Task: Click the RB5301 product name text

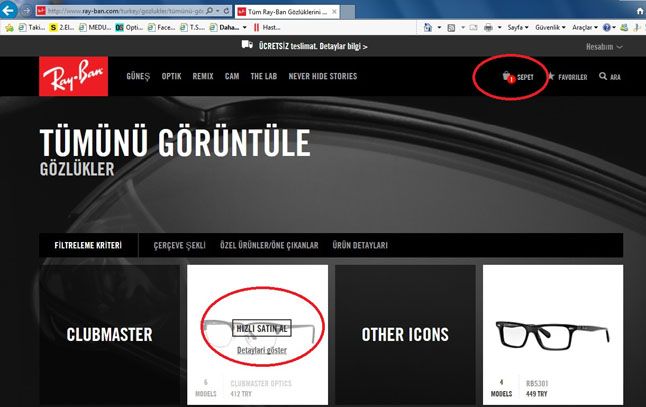Action: tap(537, 384)
